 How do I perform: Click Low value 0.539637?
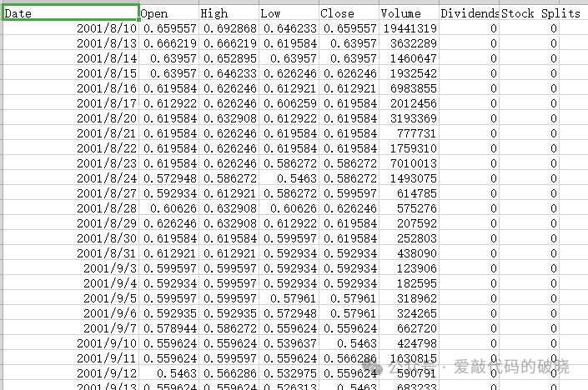coord(289,342)
